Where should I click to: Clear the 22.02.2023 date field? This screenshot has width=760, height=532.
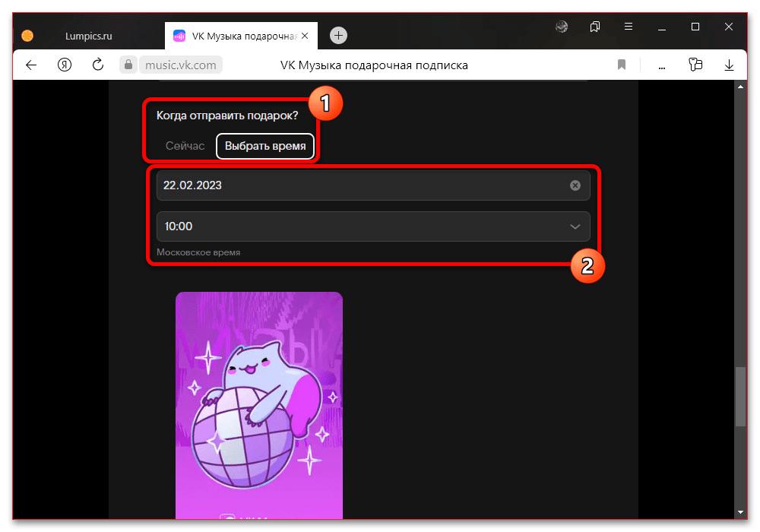pyautogui.click(x=575, y=185)
